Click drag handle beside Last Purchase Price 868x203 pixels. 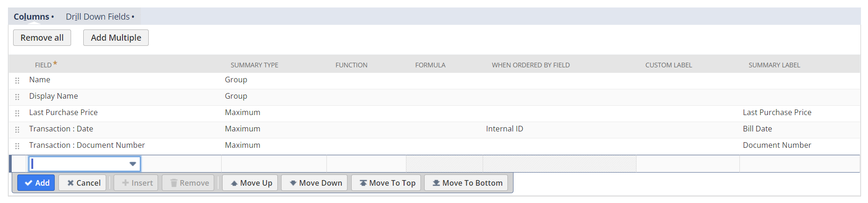(x=17, y=113)
